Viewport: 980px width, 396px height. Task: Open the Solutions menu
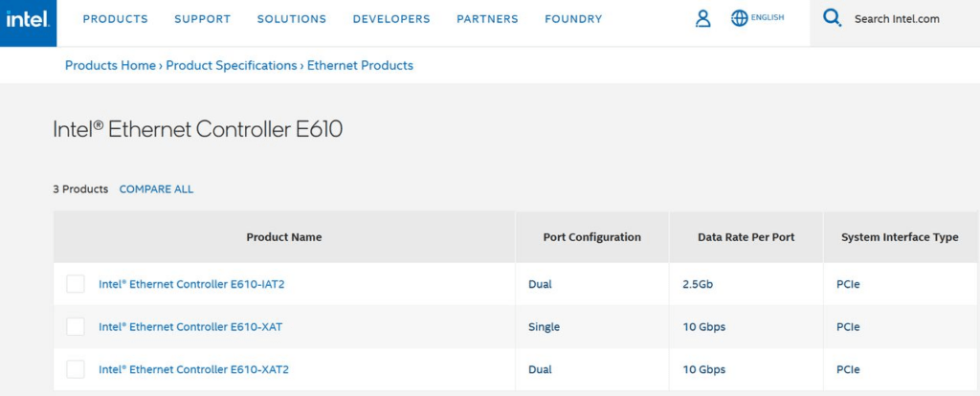click(292, 19)
